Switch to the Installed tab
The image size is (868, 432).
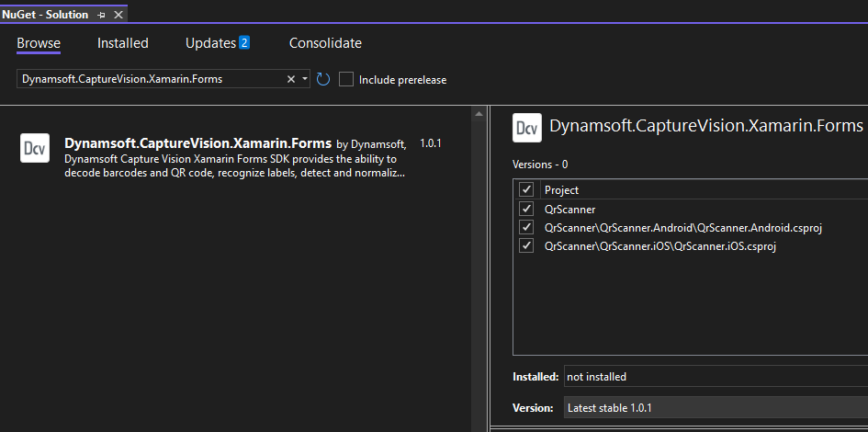[x=123, y=43]
